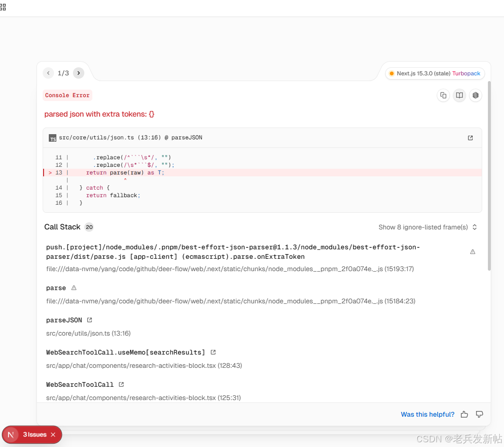Click src/core/utils/json.ts (13:16) frame path
This screenshot has height=447, width=504.
[89, 334]
